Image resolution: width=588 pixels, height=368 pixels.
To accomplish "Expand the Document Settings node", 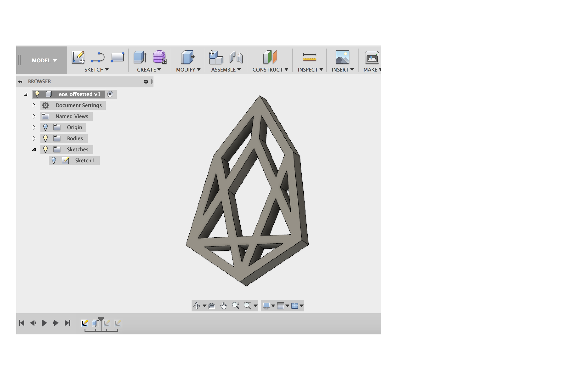I will coord(34,105).
